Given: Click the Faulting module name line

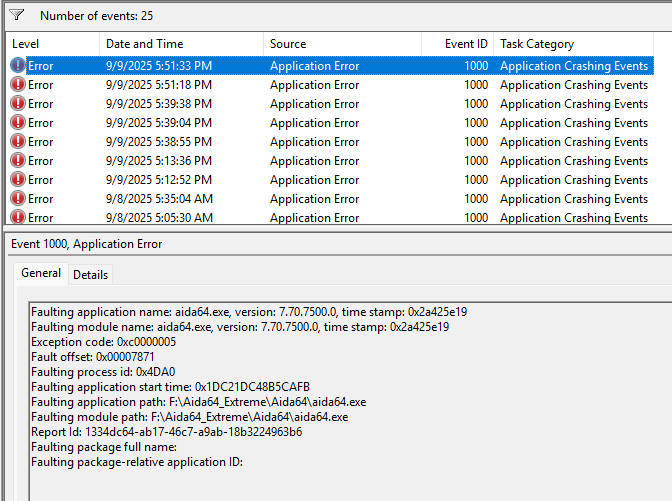Looking at the screenshot, I should (240, 327).
